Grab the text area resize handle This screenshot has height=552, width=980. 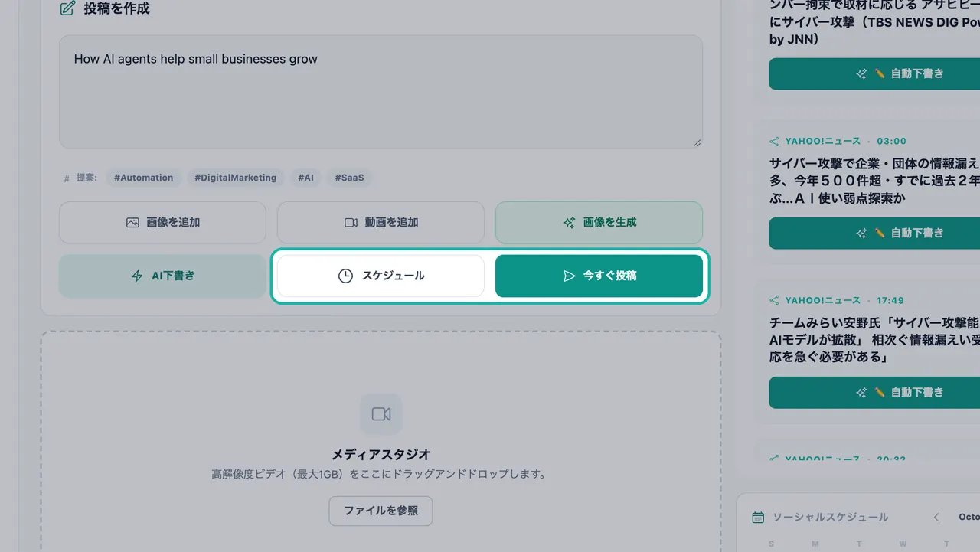(x=697, y=143)
